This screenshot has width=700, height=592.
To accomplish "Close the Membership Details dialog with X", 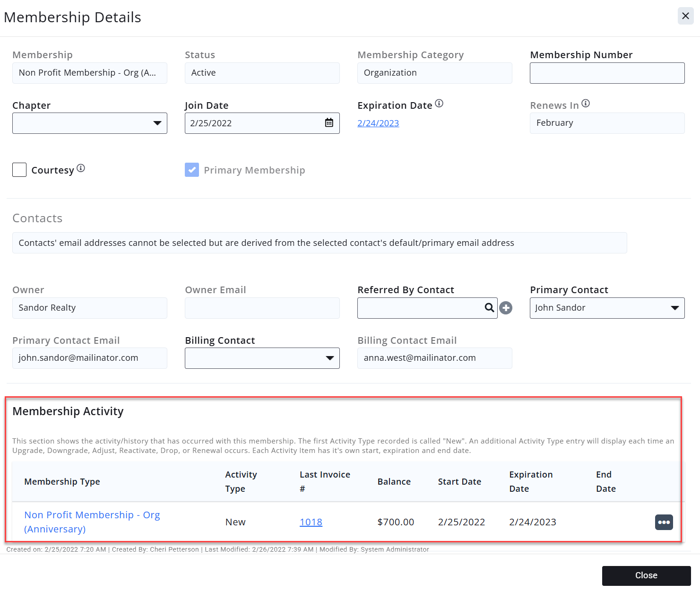I will 685,16.
